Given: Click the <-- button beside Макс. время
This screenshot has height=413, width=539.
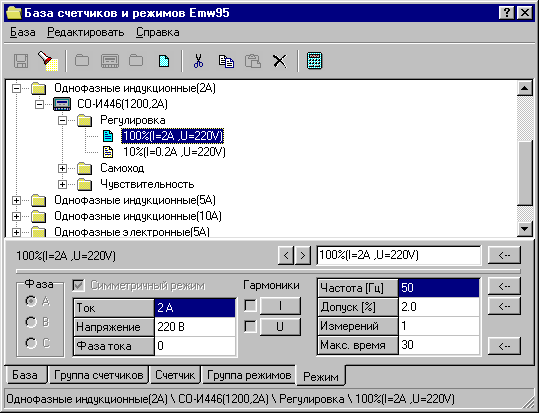Looking at the screenshot, I should (504, 346).
